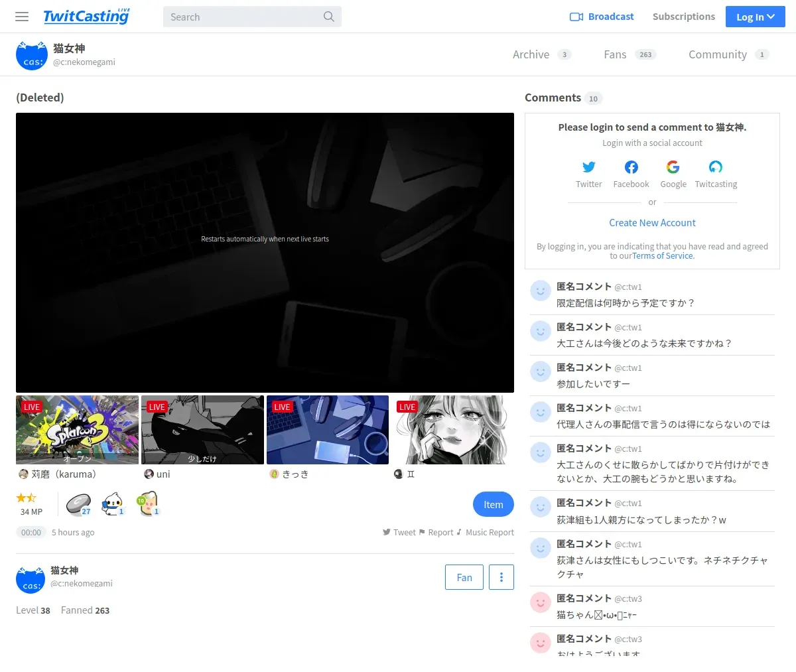Viewport: 796px width, 672px height.
Task: Click the search magnifier icon
Action: coord(329,17)
